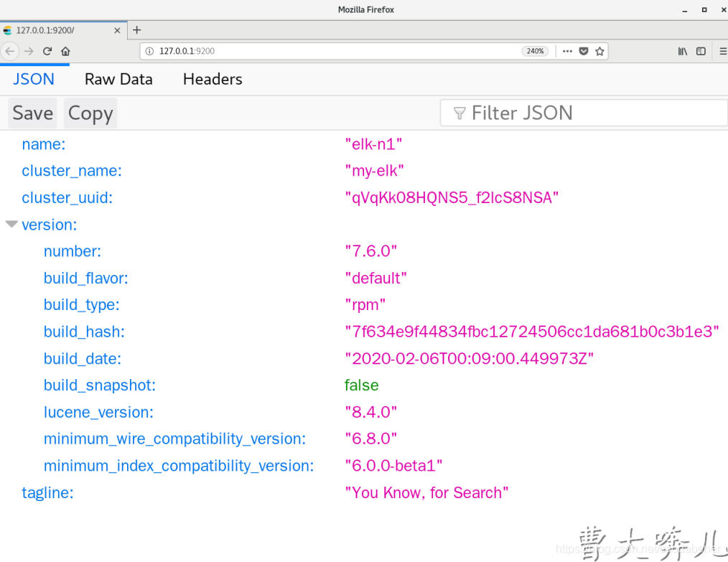Open a new tab with plus button
728x562 pixels.
pyautogui.click(x=136, y=30)
